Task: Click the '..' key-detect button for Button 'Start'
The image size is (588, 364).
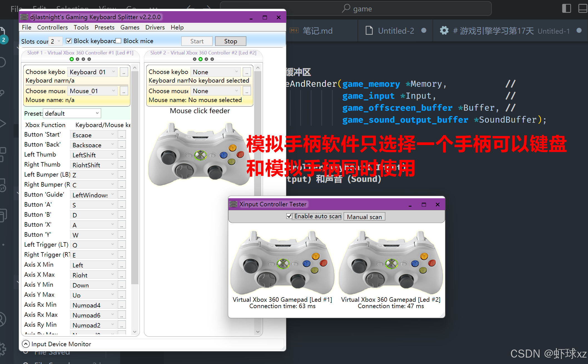Action: (x=121, y=135)
